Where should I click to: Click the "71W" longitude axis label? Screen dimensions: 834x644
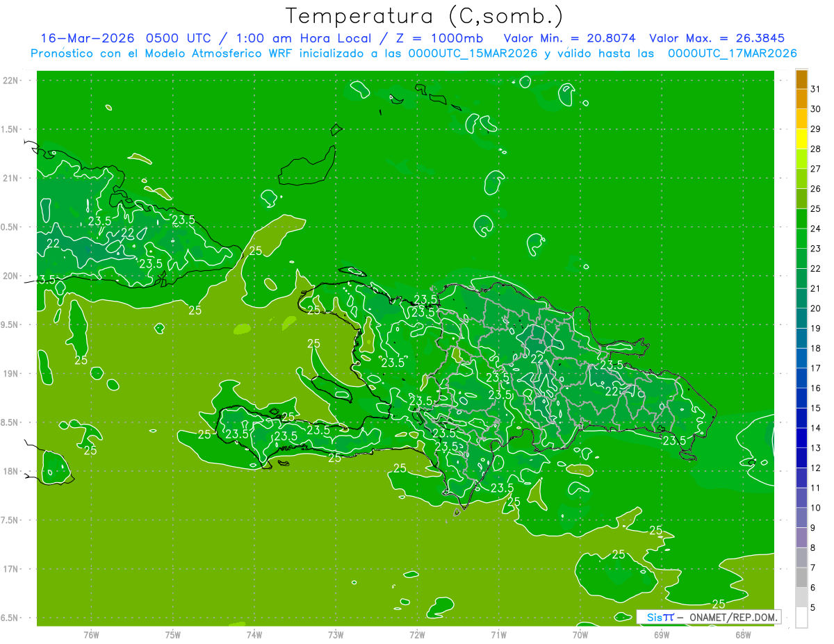coord(498,634)
